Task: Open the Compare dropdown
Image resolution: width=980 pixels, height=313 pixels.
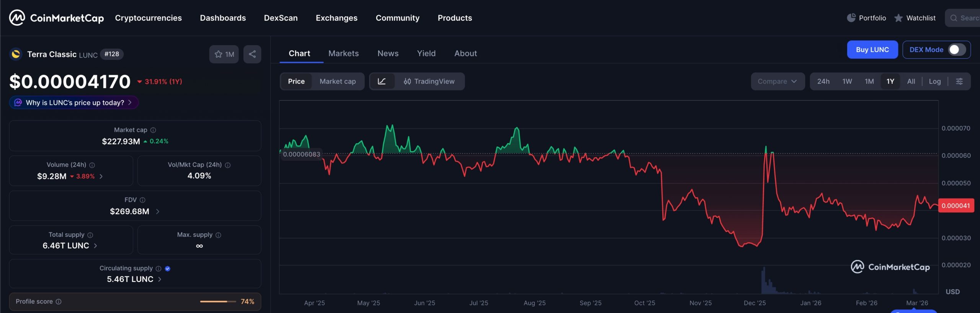Action: [777, 81]
